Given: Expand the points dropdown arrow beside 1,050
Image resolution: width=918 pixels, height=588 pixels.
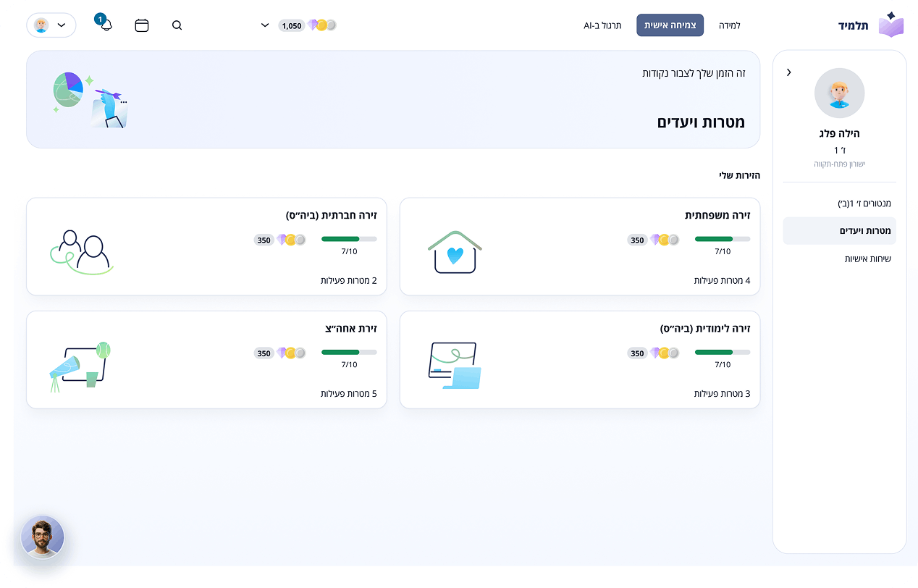Looking at the screenshot, I should tap(265, 25).
